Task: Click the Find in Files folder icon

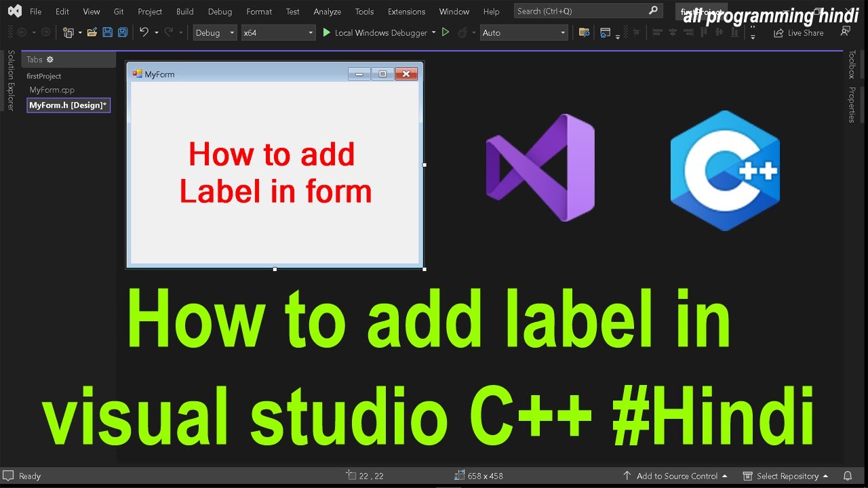Action: tap(584, 33)
